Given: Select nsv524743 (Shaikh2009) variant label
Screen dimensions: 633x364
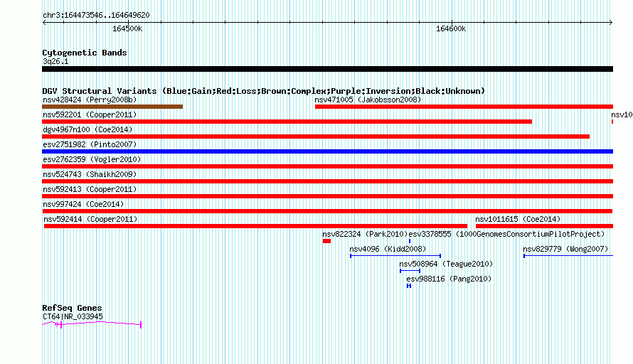Looking at the screenshot, I should coord(90,174).
